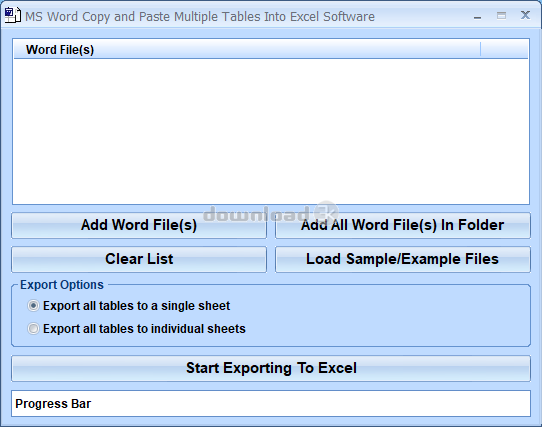542x427 pixels.
Task: Select Export all tables to individual sheets
Action: [33, 328]
